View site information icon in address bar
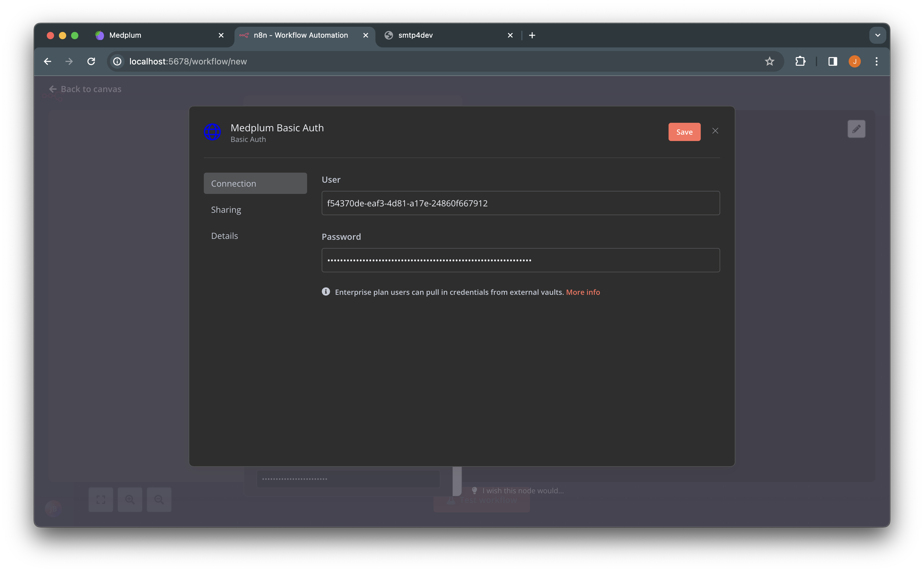Viewport: 924px width, 572px height. click(x=117, y=61)
